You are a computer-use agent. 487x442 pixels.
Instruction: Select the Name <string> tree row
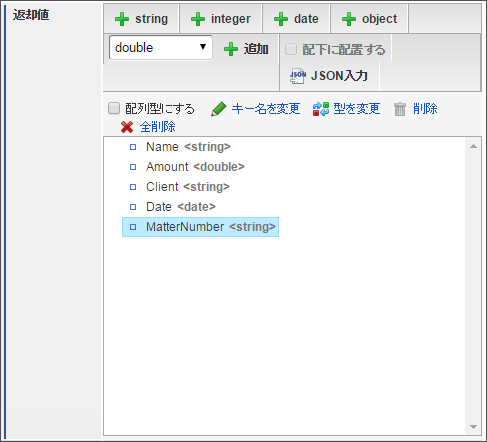pyautogui.click(x=180, y=147)
